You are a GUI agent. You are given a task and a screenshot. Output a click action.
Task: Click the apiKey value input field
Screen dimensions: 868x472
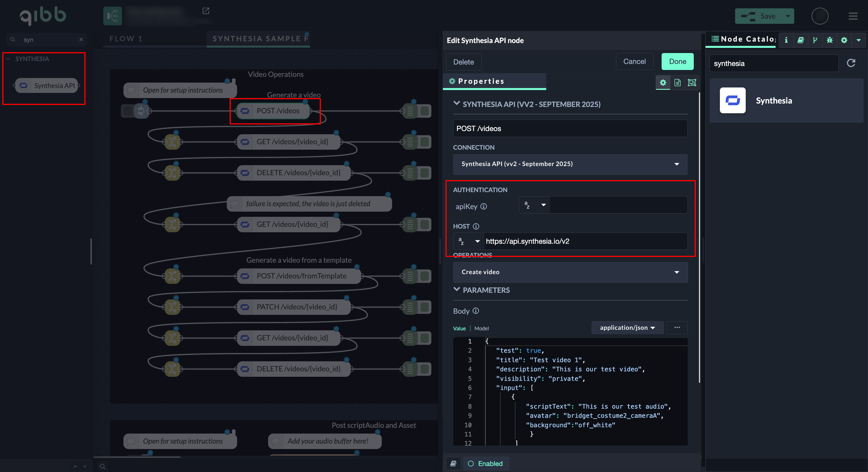click(x=618, y=205)
